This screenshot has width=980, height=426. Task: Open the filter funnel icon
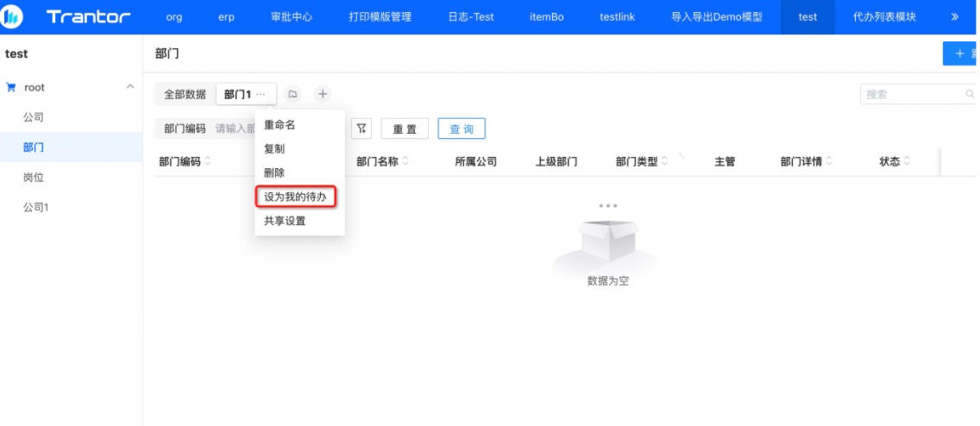[x=361, y=129]
